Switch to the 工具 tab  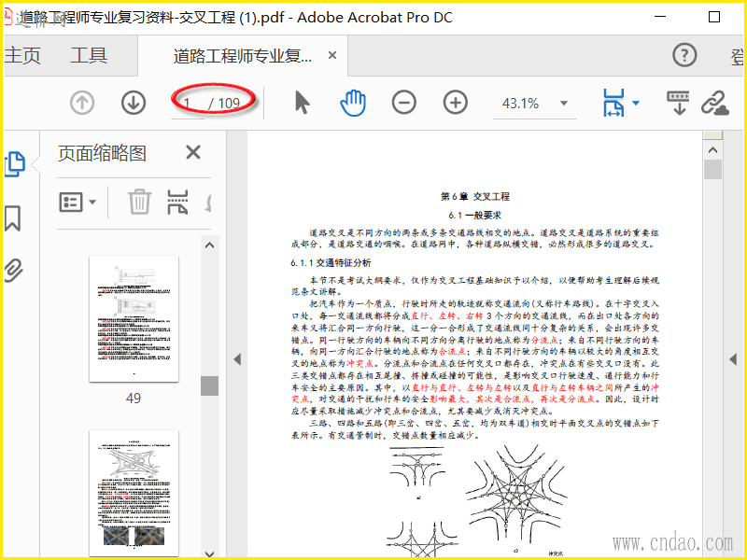coord(89,56)
